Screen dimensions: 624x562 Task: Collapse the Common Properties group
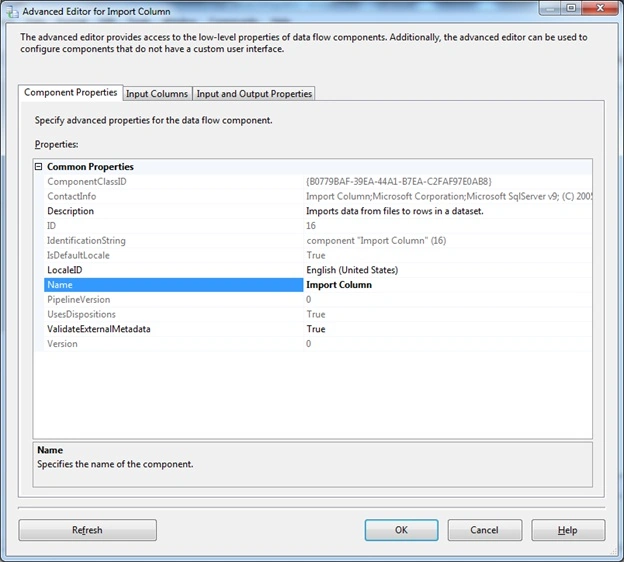click(39, 166)
